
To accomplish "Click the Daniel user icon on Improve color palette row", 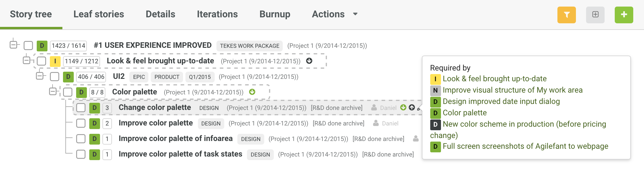I will 376,123.
